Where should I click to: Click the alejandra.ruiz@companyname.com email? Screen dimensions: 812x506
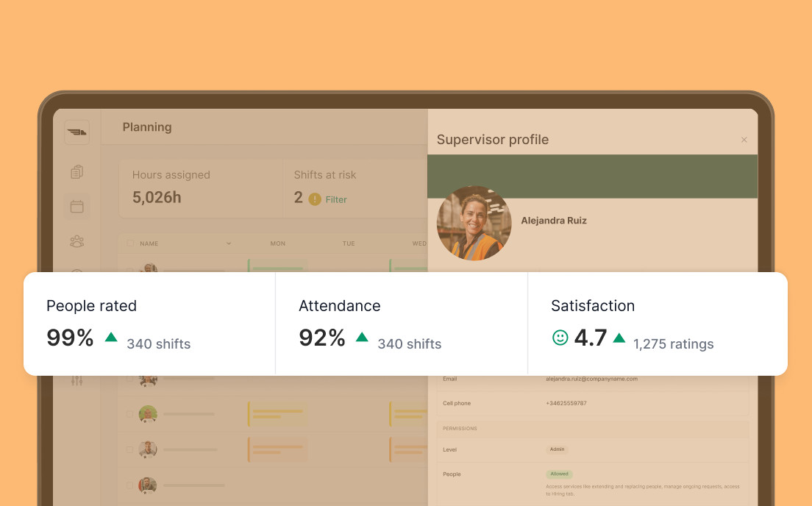point(591,379)
